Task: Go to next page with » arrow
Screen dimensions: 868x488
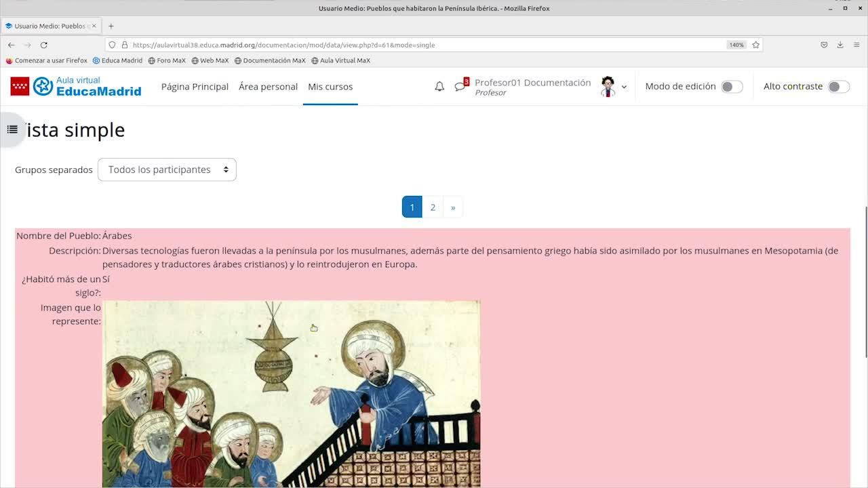Action: tap(453, 207)
